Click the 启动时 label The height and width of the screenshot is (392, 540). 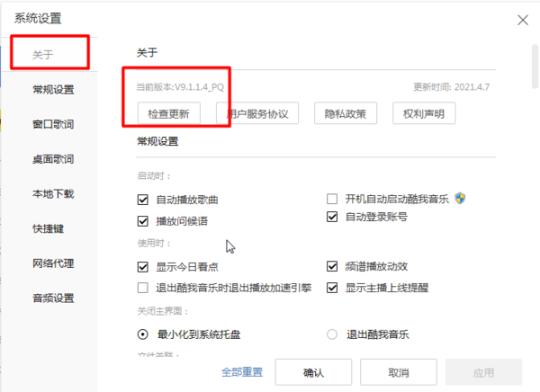[154, 176]
